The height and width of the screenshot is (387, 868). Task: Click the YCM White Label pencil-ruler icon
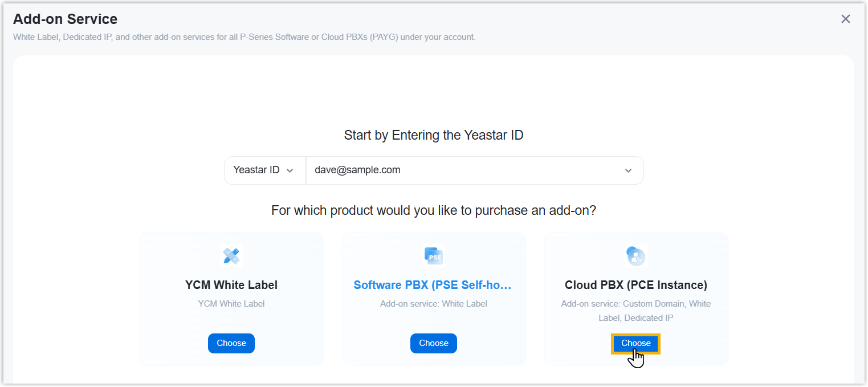tap(231, 256)
